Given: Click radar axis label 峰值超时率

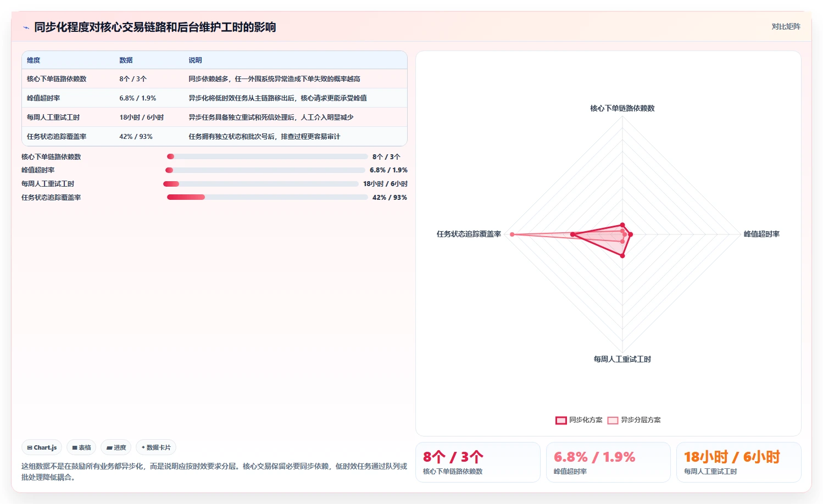Looking at the screenshot, I should [761, 234].
